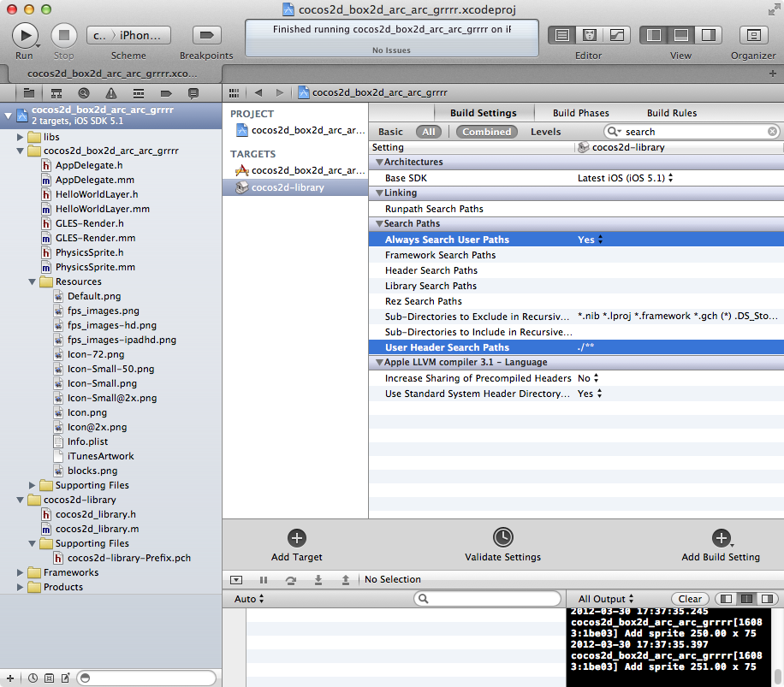Click the step over debug icon
This screenshot has width=784, height=687.
pos(290,580)
